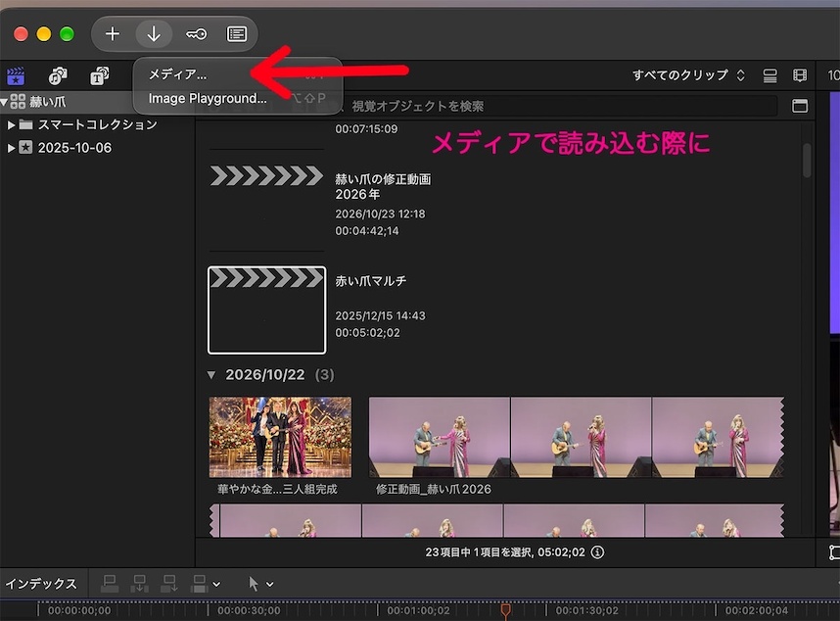Click the import down-arrow toolbar button
The image size is (840, 621).
[154, 34]
